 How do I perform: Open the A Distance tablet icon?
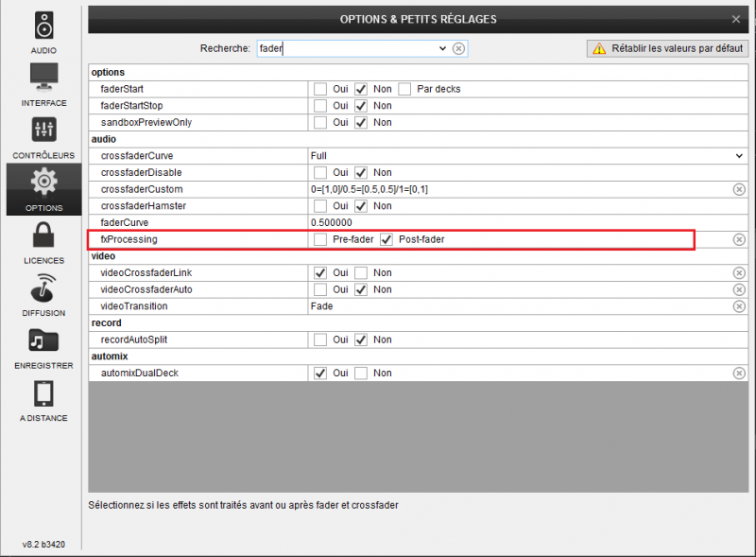click(43, 393)
